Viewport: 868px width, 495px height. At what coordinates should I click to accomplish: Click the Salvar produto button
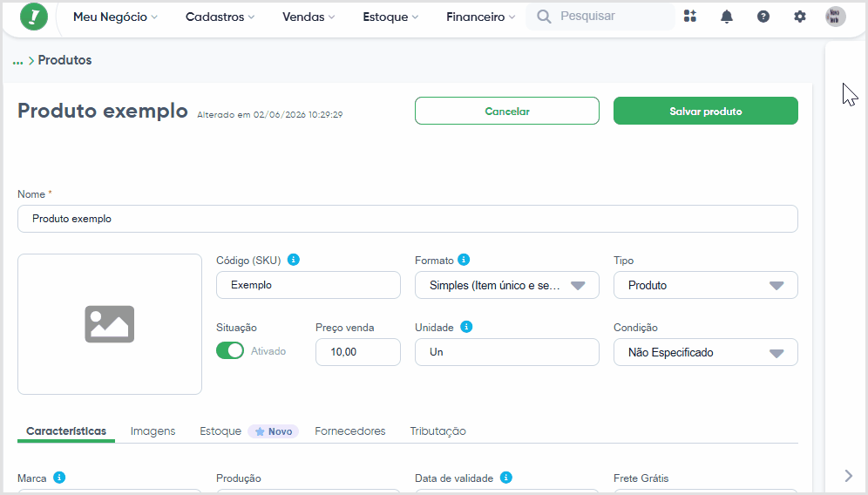pyautogui.click(x=705, y=111)
